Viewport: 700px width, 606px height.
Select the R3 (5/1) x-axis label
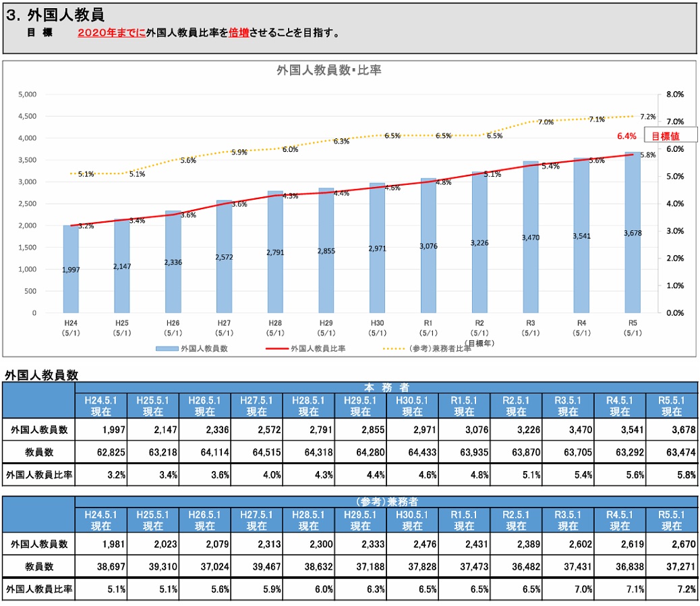click(530, 328)
